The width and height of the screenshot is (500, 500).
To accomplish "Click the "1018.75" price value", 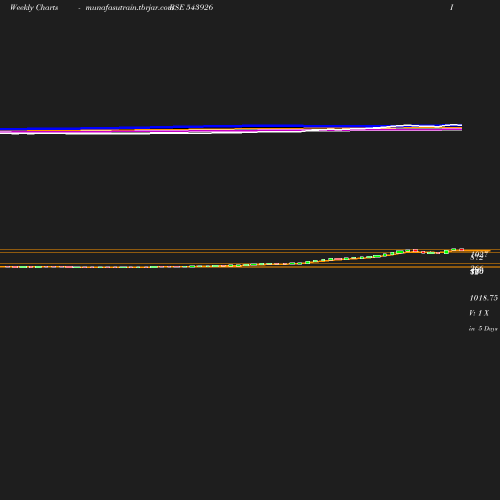I will point(484,298).
